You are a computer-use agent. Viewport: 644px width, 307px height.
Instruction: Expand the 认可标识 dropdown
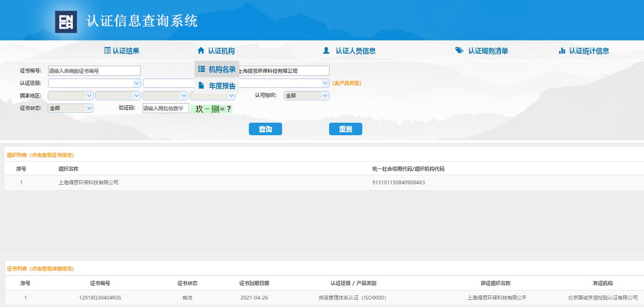[x=306, y=96]
